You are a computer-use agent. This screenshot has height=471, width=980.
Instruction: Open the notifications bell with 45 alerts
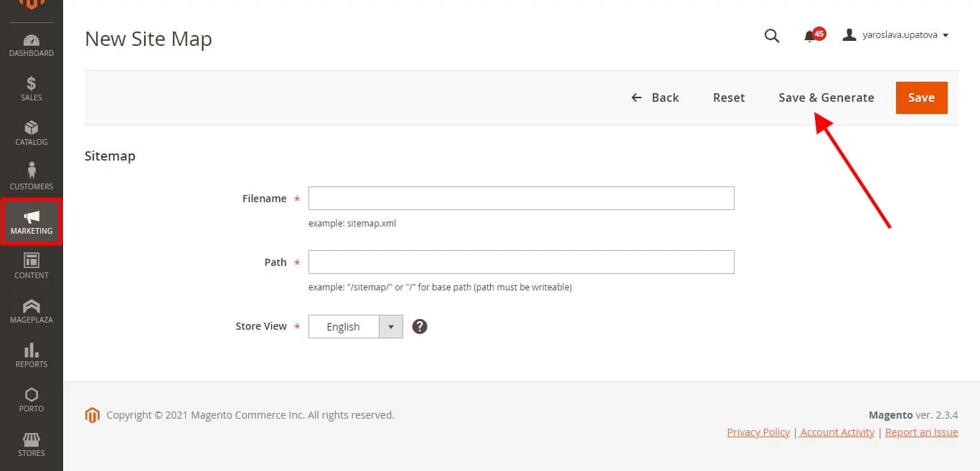[813, 35]
